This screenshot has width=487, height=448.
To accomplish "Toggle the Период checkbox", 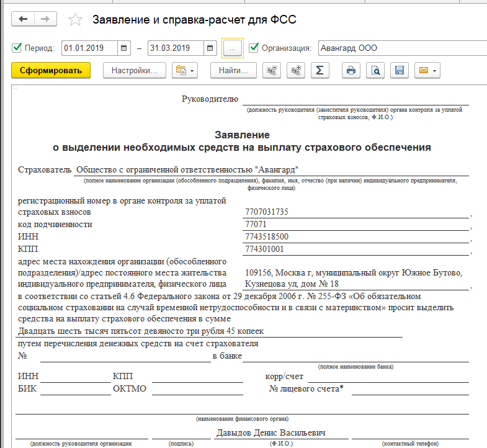I will coord(17,48).
